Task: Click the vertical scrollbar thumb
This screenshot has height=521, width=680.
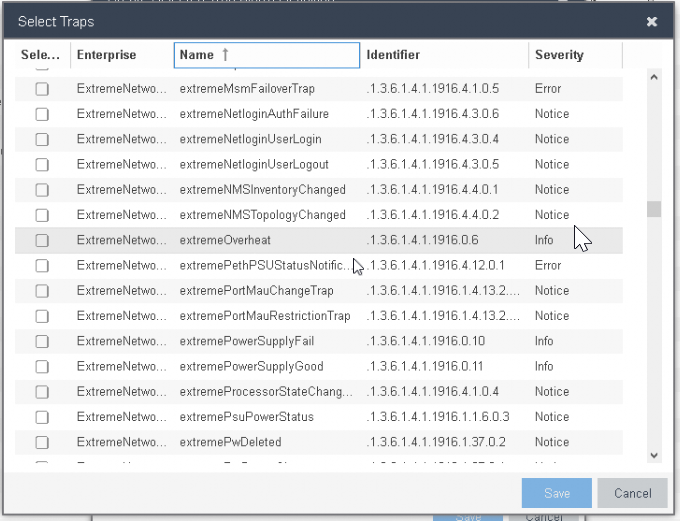Action: pos(654,209)
